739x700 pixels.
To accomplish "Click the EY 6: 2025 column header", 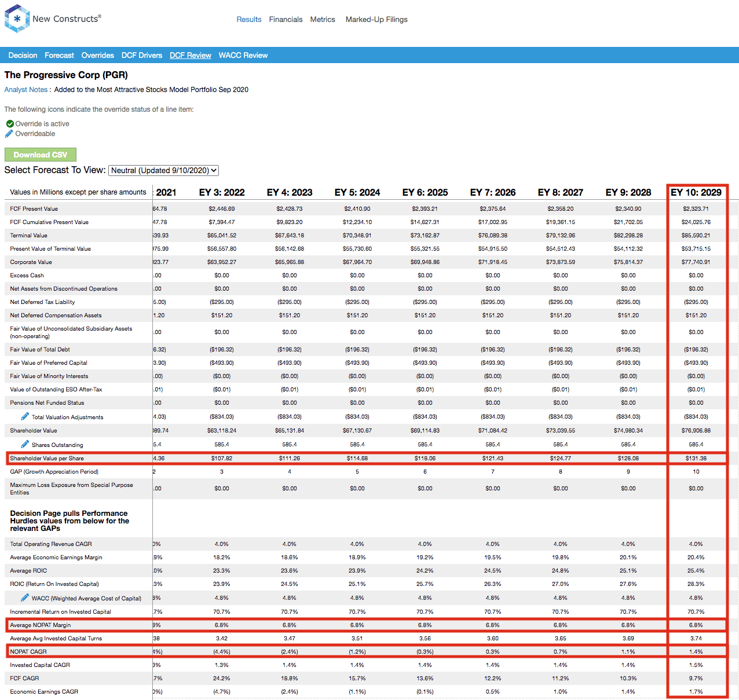I will (x=425, y=192).
